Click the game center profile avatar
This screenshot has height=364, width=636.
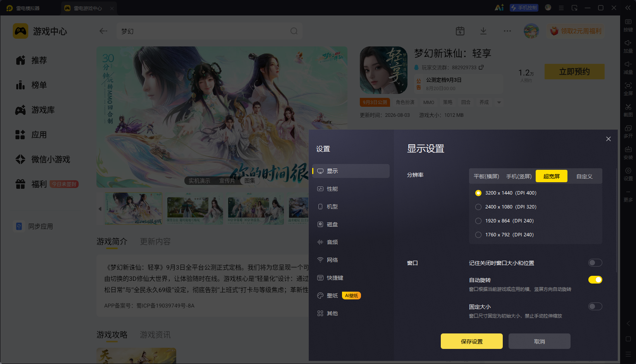coord(531,31)
